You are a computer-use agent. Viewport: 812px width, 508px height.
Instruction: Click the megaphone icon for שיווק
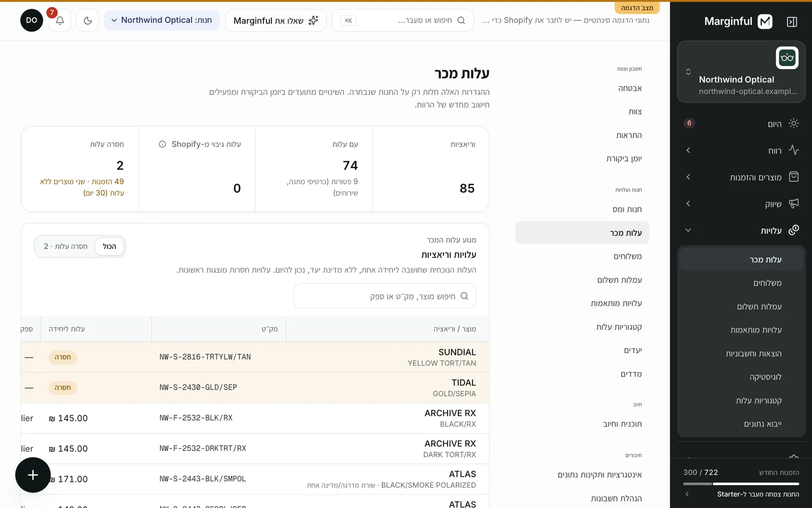coord(794,204)
